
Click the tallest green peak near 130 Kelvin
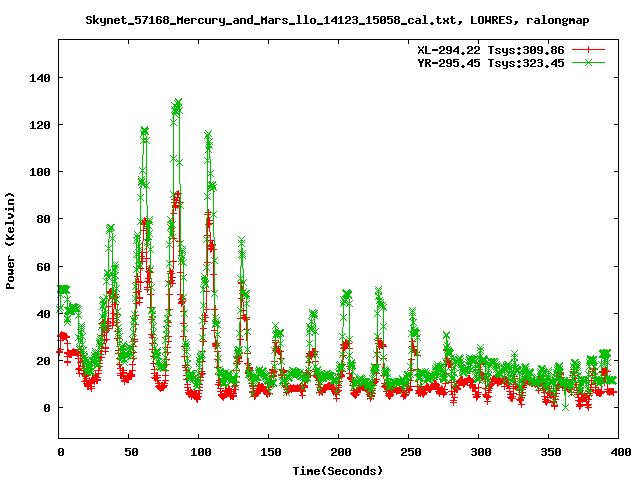coord(178,102)
